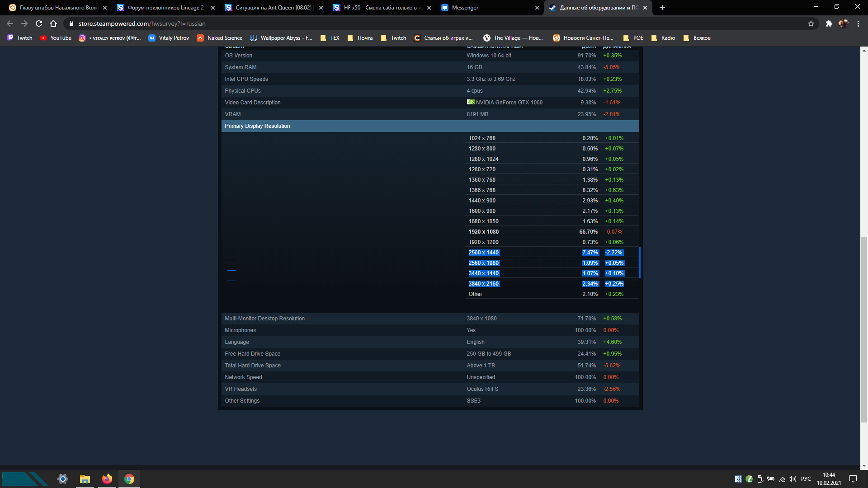The width and height of the screenshot is (868, 488).
Task: Open Chrome three-dot menu
Action: click(x=858, y=23)
